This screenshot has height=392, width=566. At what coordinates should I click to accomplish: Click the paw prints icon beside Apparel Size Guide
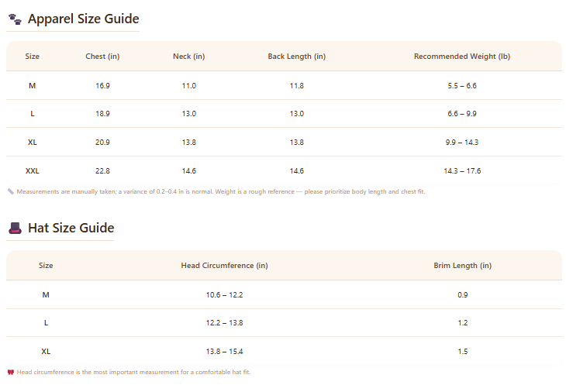(15, 19)
